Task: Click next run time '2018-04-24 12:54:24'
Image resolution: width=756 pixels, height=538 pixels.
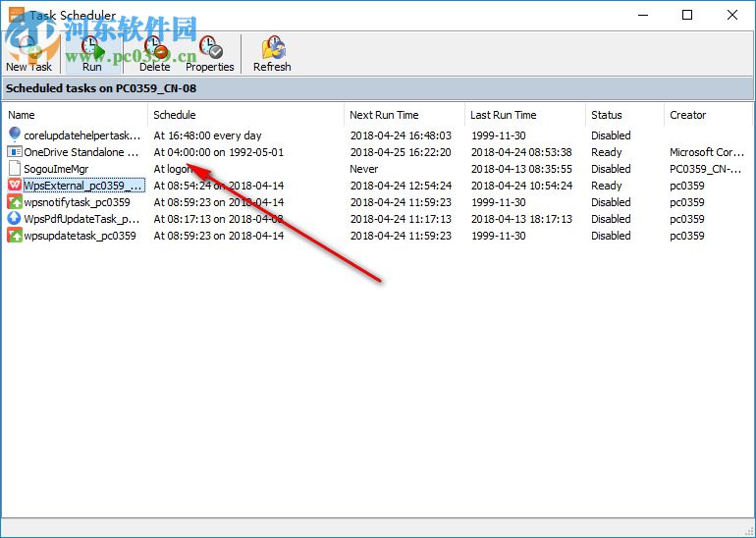Action: pos(401,186)
